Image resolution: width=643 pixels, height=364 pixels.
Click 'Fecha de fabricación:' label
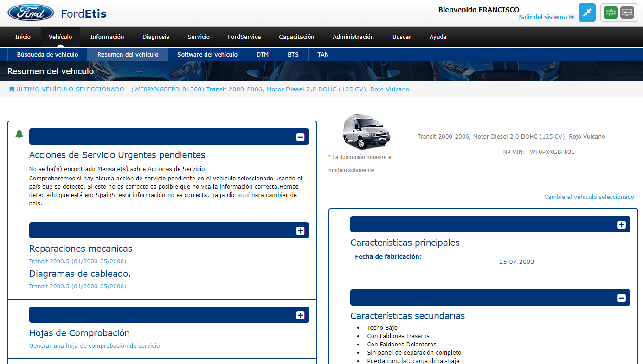(388, 256)
